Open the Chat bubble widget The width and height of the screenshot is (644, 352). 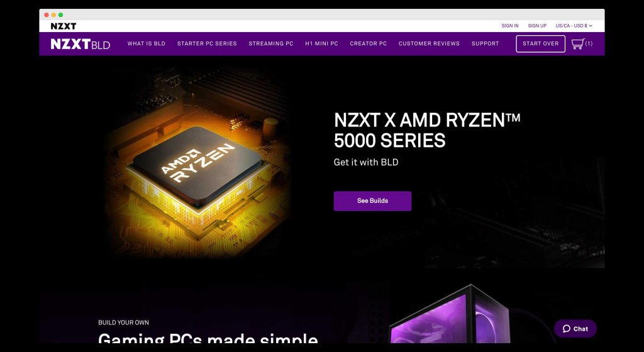coord(575,329)
